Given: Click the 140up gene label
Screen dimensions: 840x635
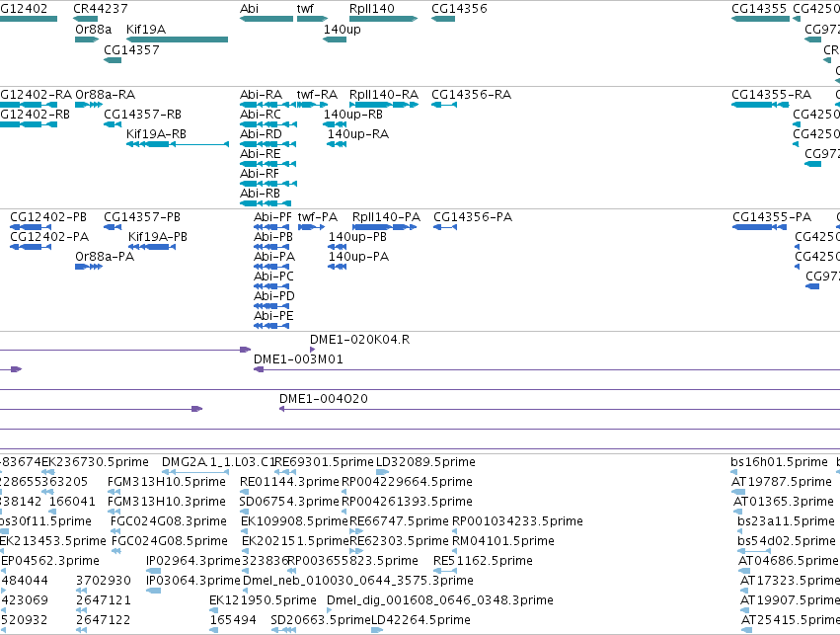Looking at the screenshot, I should 342,30.
